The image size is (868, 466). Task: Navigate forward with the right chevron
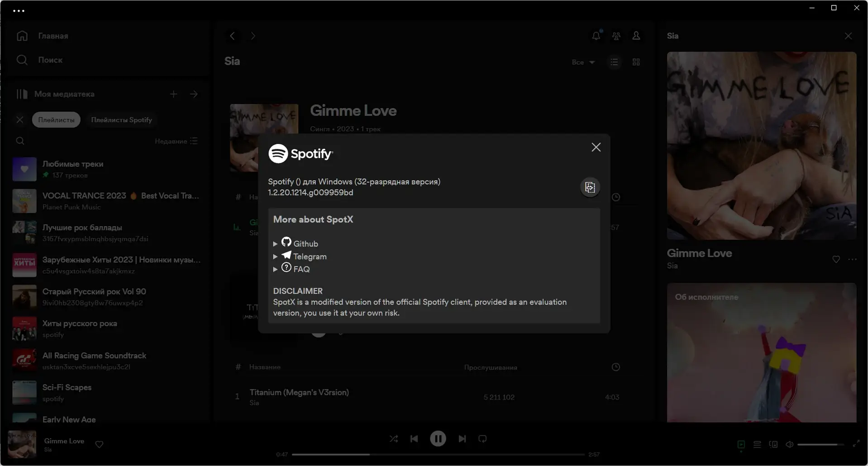[x=253, y=36]
